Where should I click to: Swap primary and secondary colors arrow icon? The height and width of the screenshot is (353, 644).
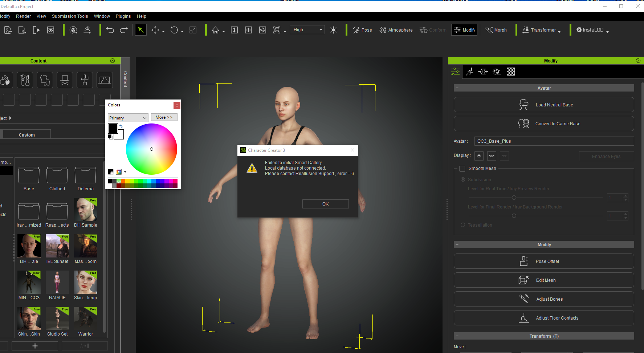coord(121,126)
